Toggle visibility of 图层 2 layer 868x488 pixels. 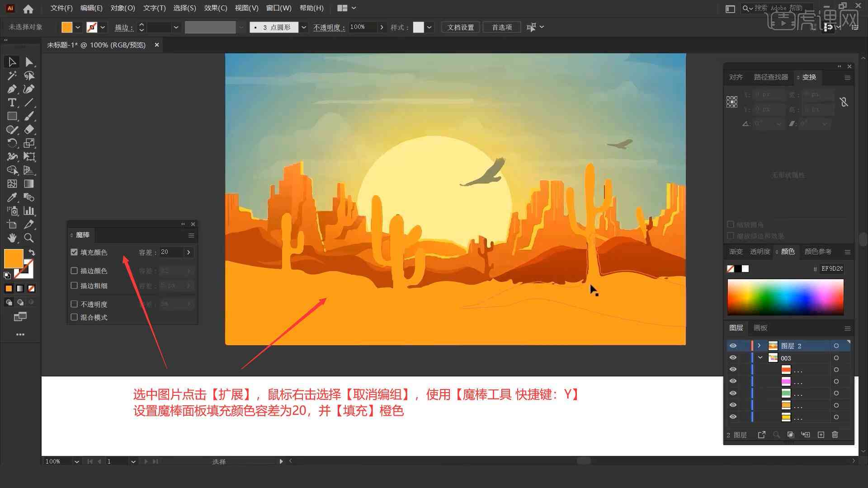[733, 346]
